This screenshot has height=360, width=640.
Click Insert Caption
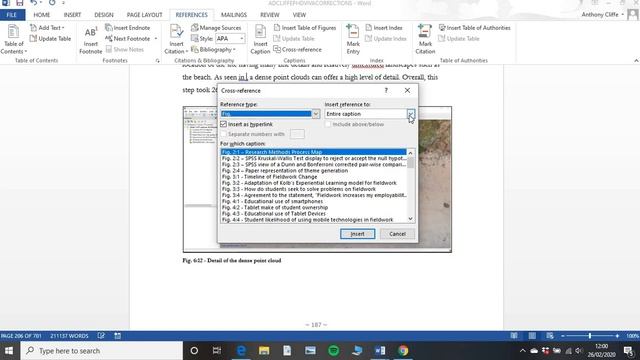pos(260,39)
